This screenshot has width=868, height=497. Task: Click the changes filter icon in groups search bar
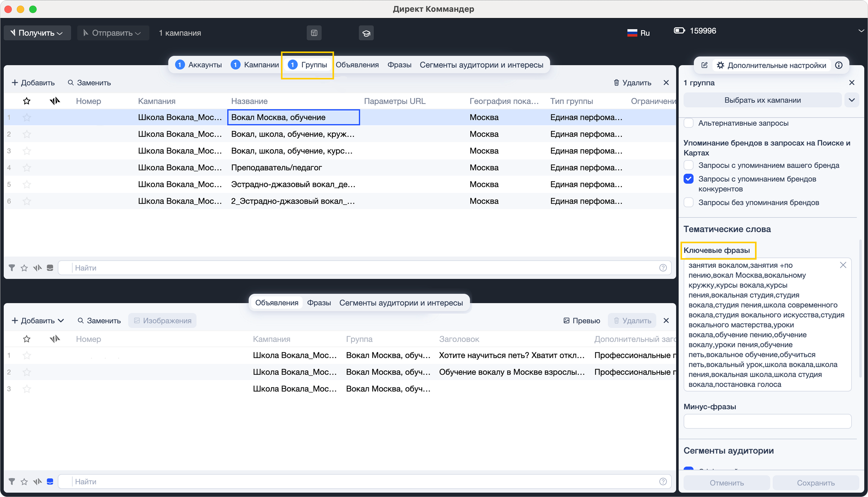(x=37, y=268)
